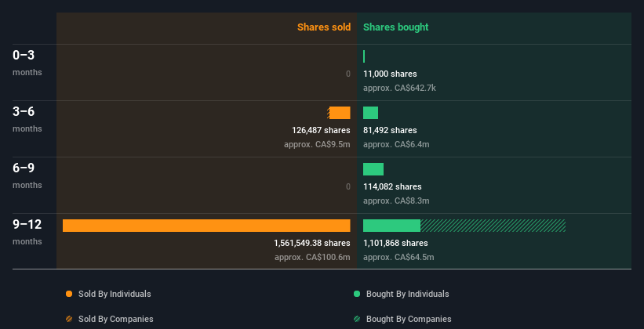Click the zero sold value in 0–3 months row
644x329 pixels.
348,74
